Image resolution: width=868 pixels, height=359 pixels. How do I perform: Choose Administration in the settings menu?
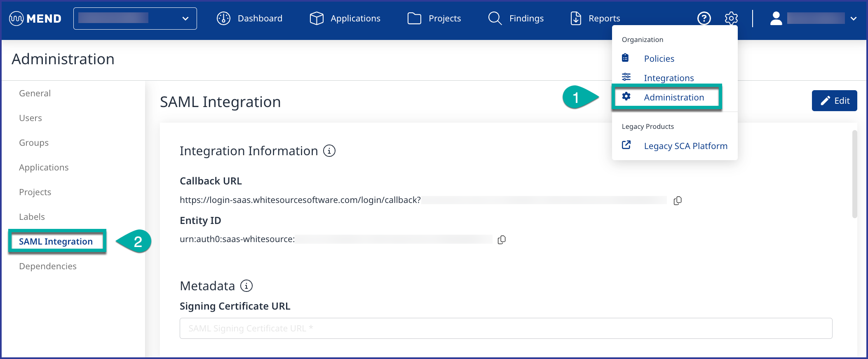click(673, 98)
